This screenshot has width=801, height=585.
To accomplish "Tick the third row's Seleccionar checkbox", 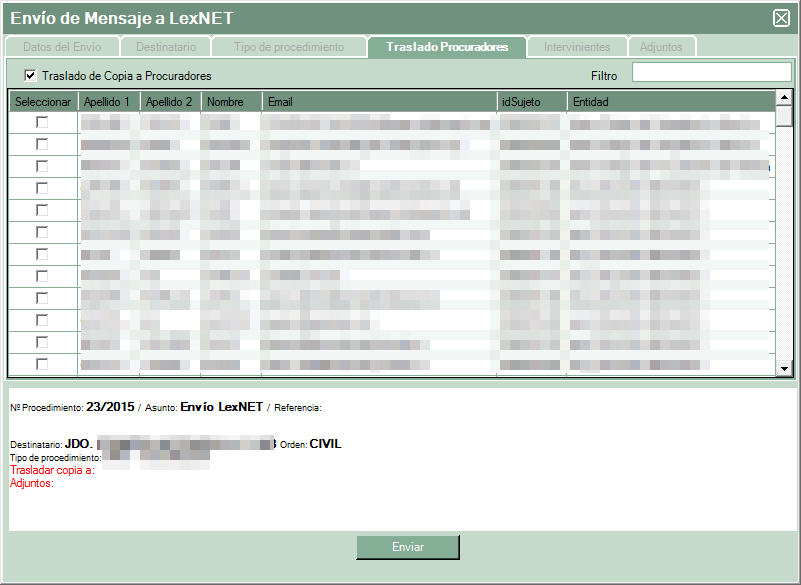I will point(42,165).
